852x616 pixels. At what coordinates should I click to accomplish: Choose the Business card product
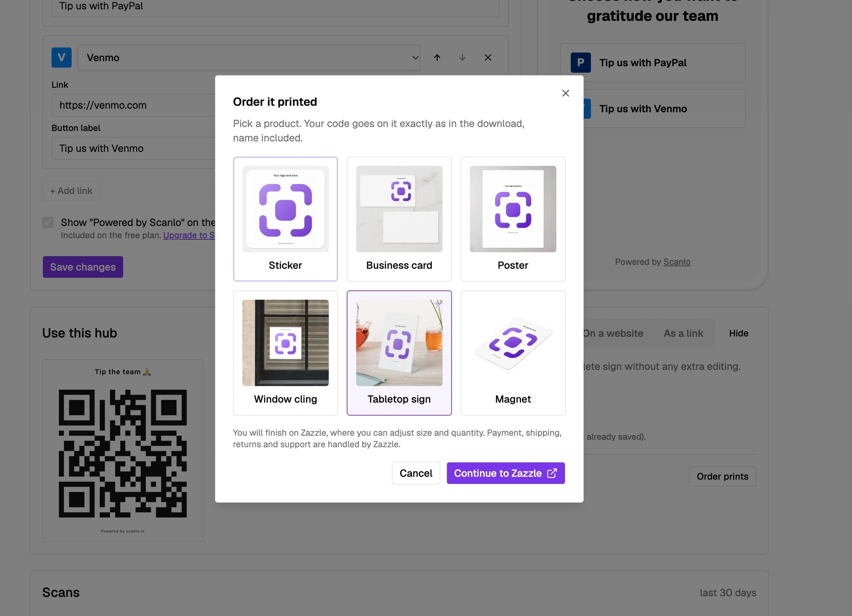pos(399,219)
